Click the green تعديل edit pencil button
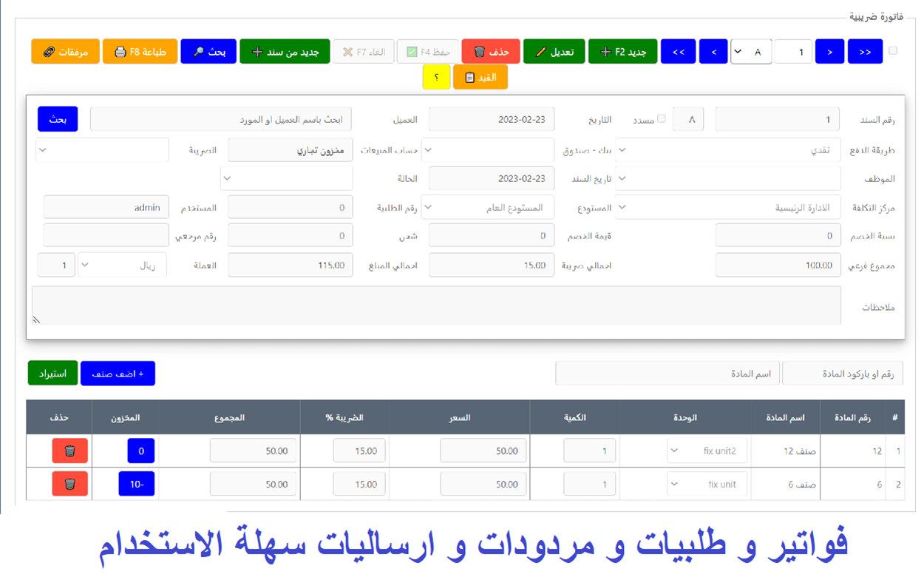Viewport: 924px width, 577px height. pyautogui.click(x=554, y=52)
